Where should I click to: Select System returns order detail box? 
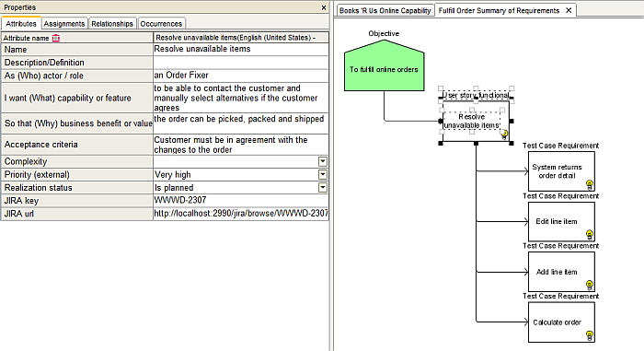561,171
